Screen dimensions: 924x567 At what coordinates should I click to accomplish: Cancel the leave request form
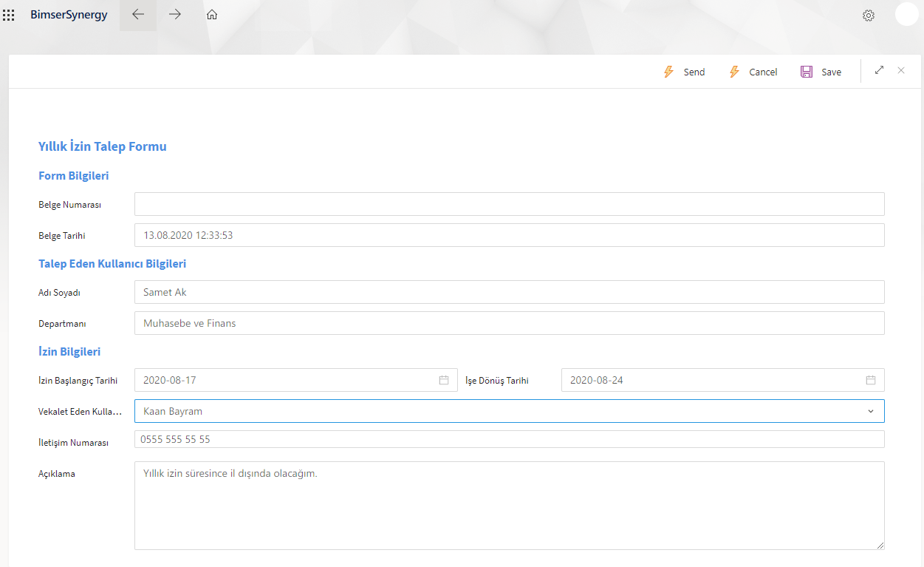pos(753,72)
